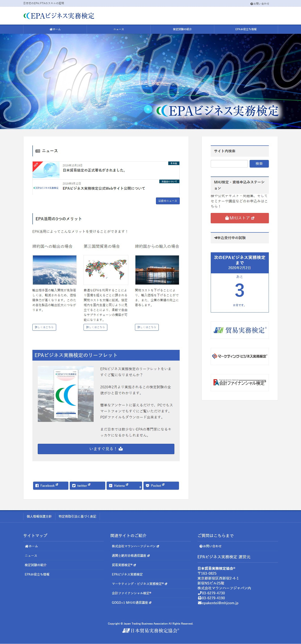Click the 日本貿易実務検定協会 footer logo
The height and width of the screenshot is (644, 301).
pos(150,631)
